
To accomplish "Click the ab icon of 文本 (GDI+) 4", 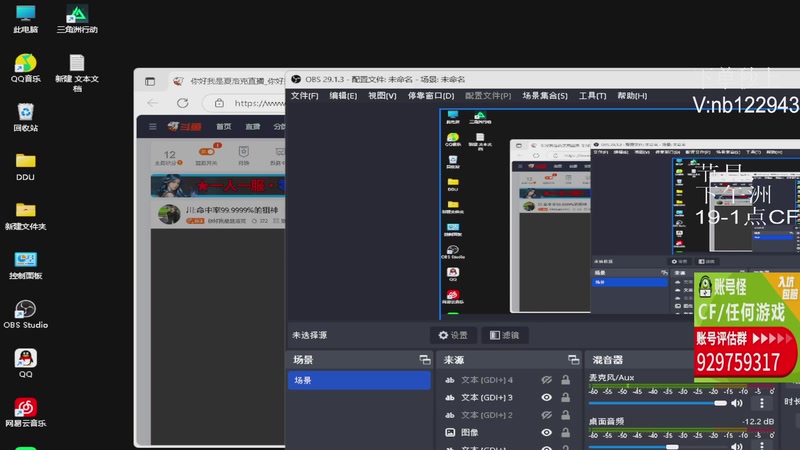I will 450,380.
